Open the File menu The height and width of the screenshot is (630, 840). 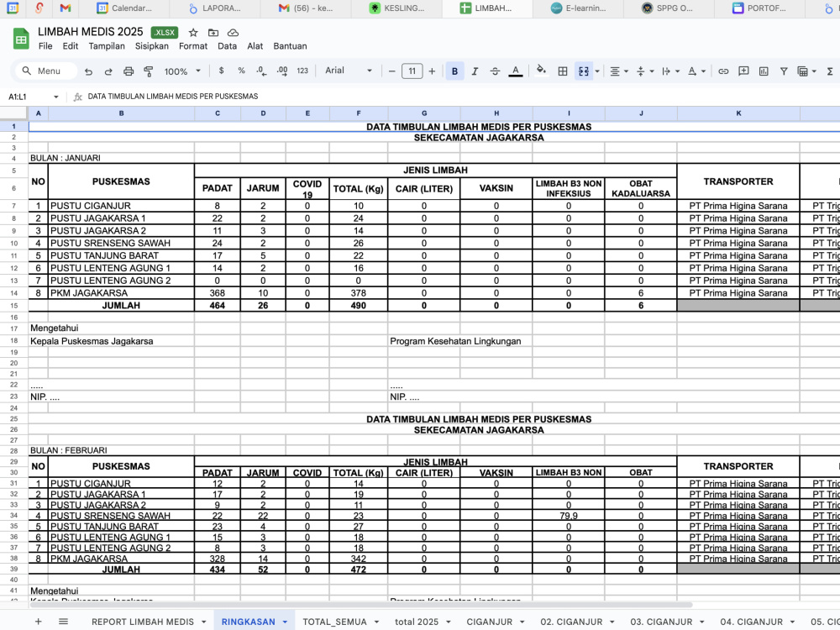pyautogui.click(x=45, y=46)
